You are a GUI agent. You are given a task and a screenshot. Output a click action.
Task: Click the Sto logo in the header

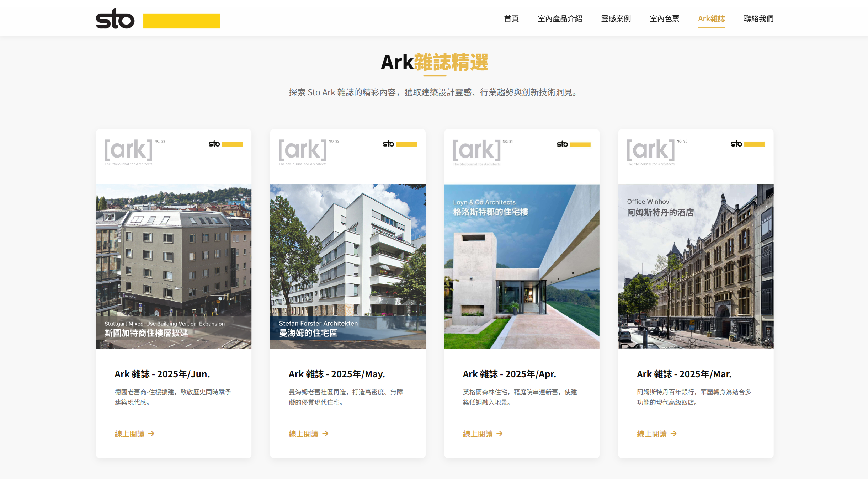[x=115, y=18]
